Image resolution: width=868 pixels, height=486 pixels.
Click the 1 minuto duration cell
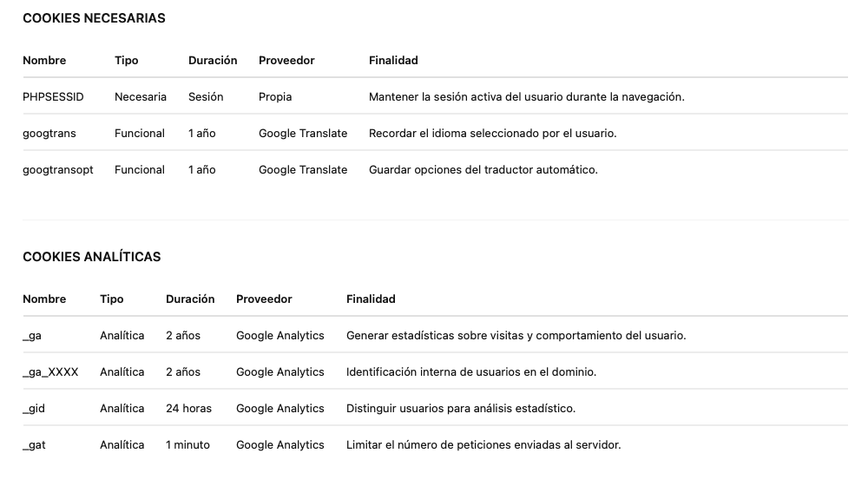click(x=187, y=445)
